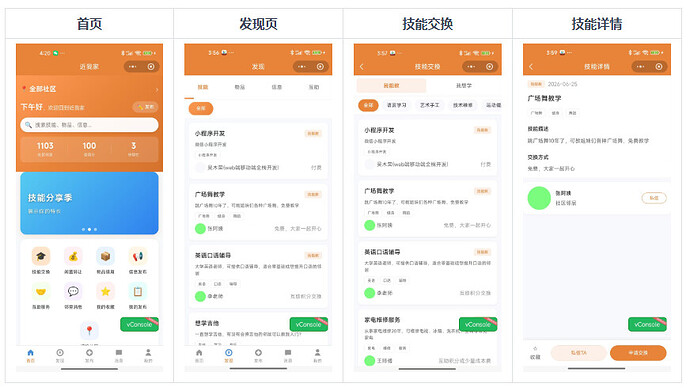Select the 全部 chip on 发现页

(x=201, y=108)
